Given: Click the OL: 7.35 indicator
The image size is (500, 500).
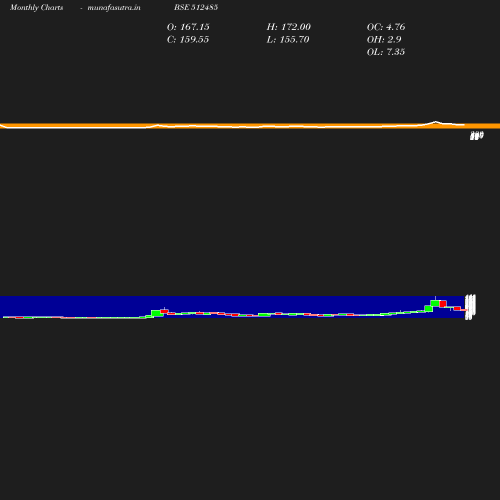Looking at the screenshot, I should (x=386, y=52).
